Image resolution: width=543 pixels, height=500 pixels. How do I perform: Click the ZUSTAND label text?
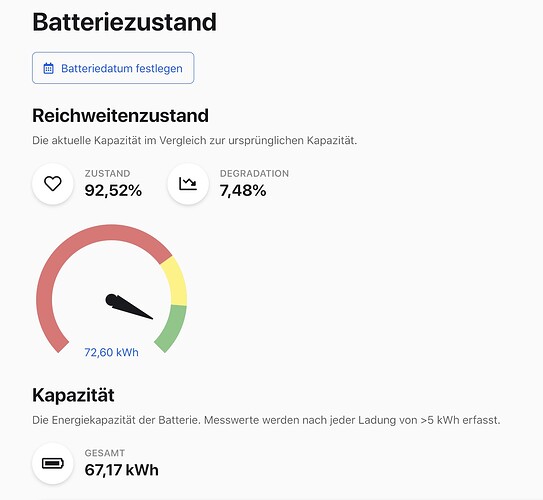pos(107,173)
